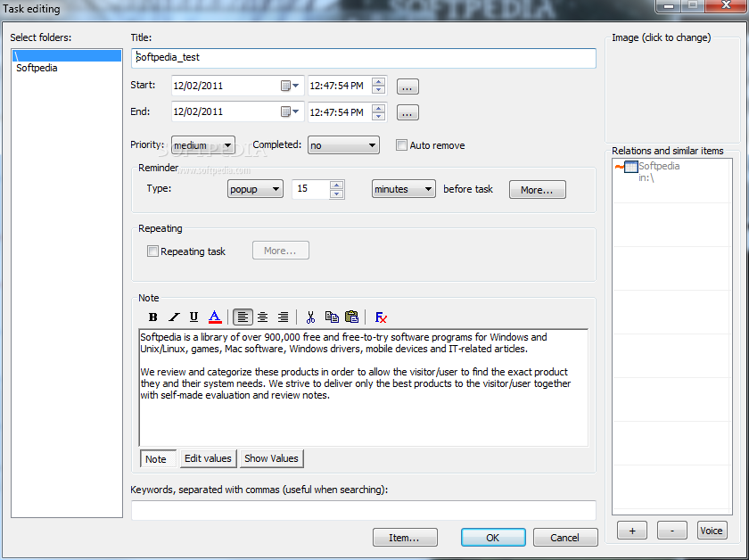Click in the Keywords input field
Viewport: 749px width, 560px height.
pos(364,510)
